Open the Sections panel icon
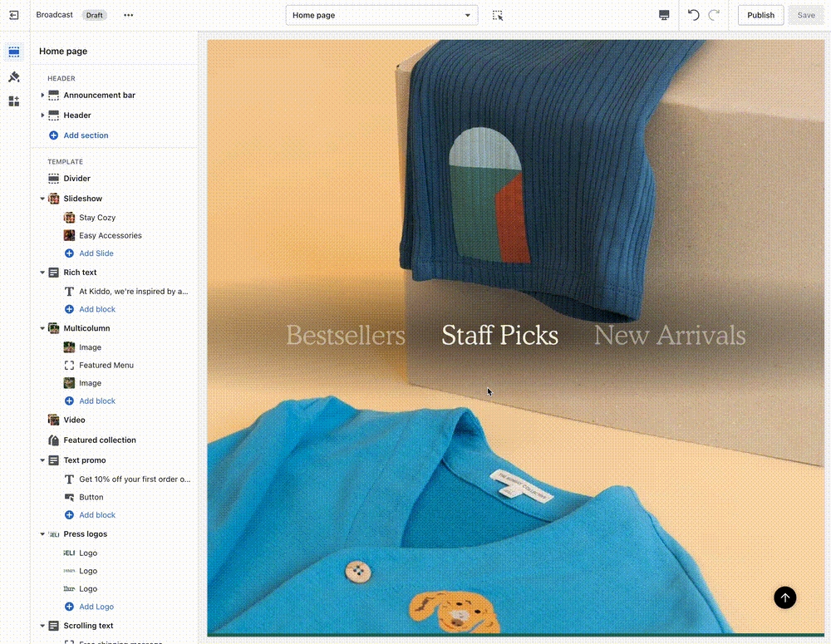The image size is (831, 644). point(14,52)
